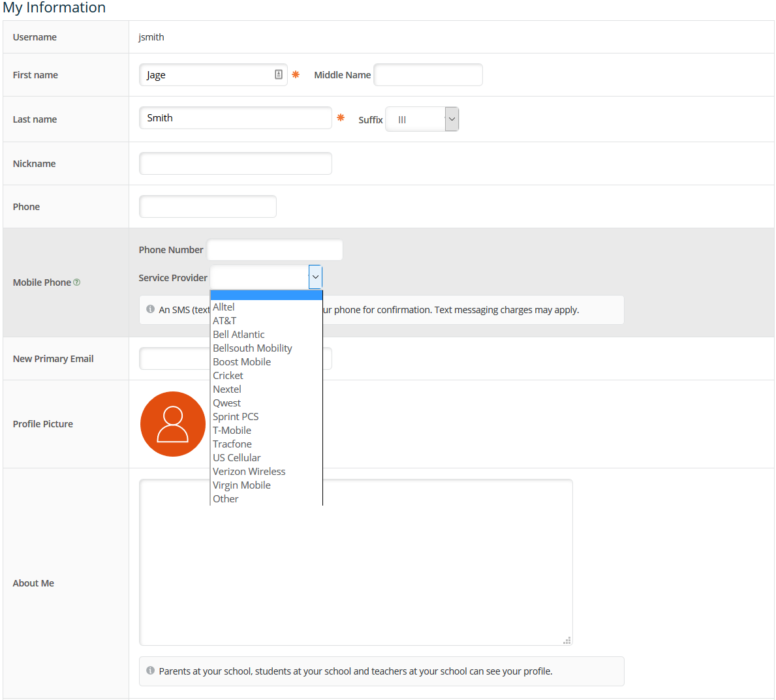
Task: Click the Mobile Phone help icon
Action: point(77,282)
